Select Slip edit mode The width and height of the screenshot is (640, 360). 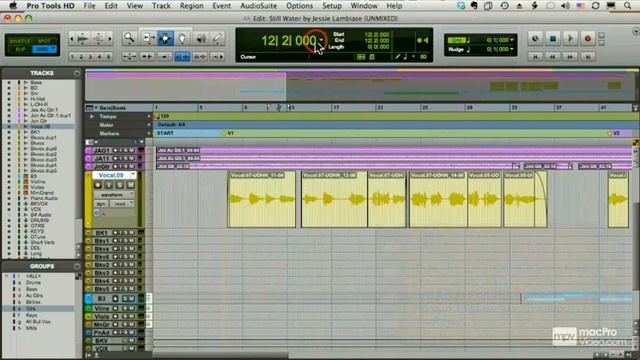19,49
